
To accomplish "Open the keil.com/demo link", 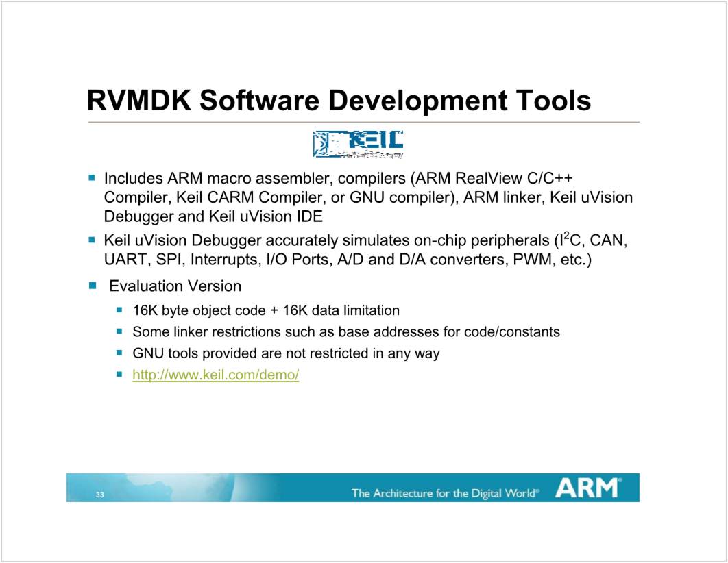I will 215,375.
